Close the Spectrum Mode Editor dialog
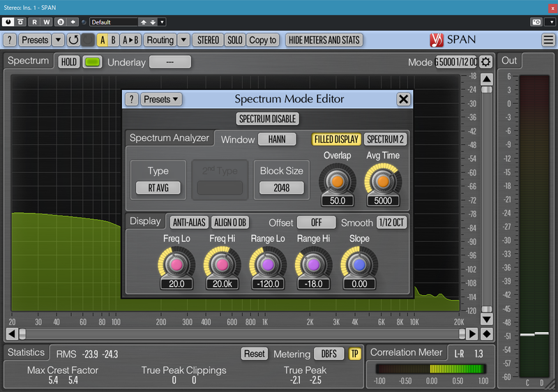Viewport: 558px width, 392px height. (x=403, y=99)
